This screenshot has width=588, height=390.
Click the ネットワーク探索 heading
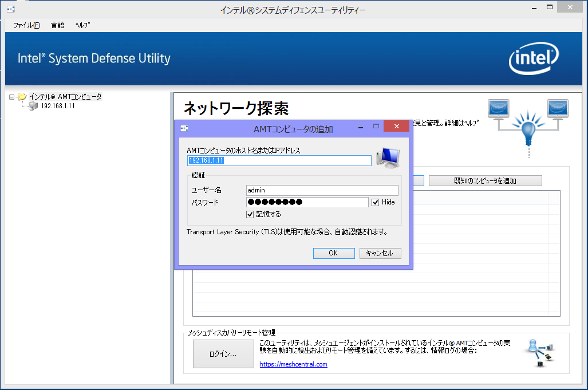(x=236, y=108)
